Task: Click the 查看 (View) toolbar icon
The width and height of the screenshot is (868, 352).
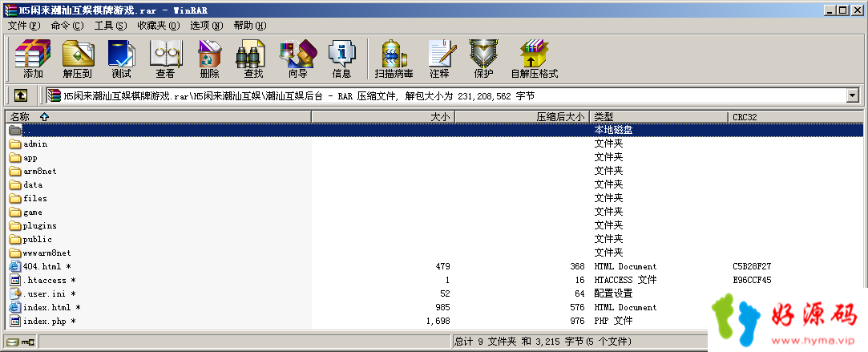Action: point(166,59)
